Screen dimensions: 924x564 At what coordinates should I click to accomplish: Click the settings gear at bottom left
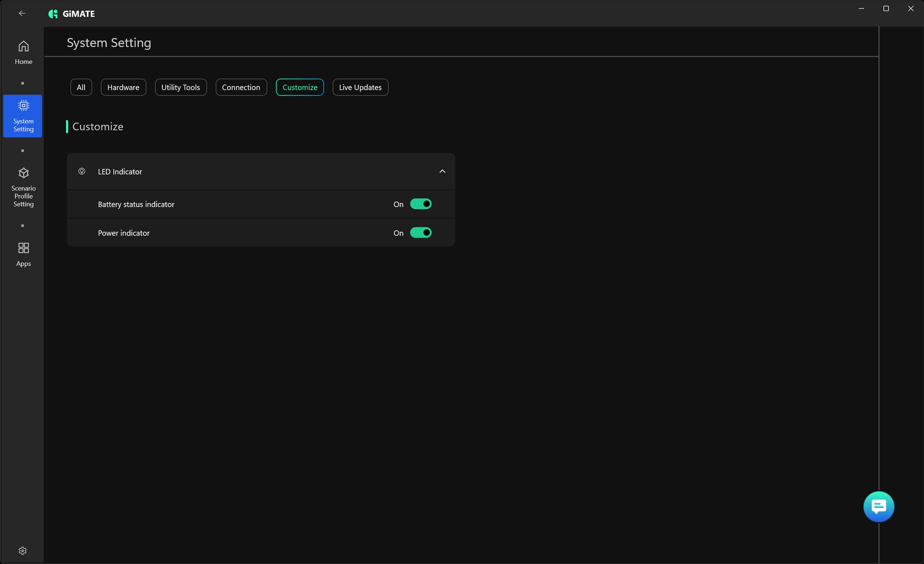point(23,550)
